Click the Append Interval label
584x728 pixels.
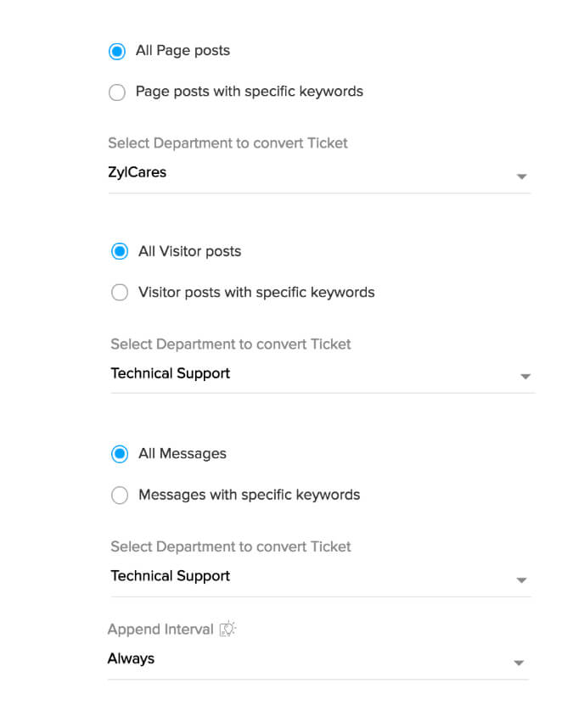tap(160, 629)
